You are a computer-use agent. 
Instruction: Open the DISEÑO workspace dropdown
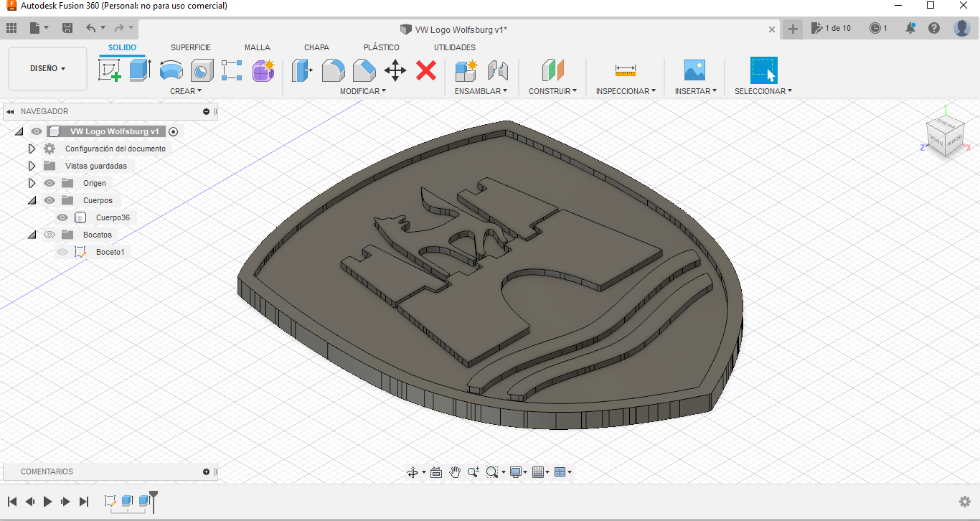pos(47,69)
